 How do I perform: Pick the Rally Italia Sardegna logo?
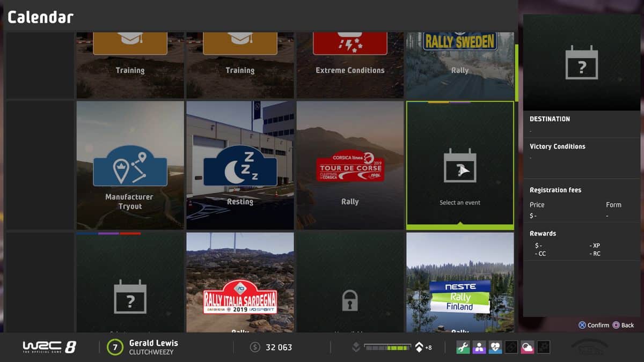coord(240,297)
